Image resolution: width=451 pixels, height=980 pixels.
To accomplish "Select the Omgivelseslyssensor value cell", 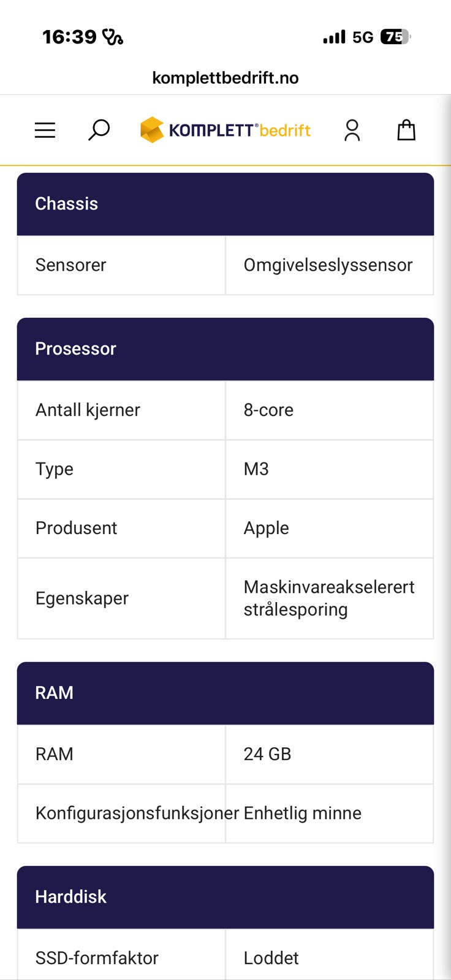I will [330, 265].
